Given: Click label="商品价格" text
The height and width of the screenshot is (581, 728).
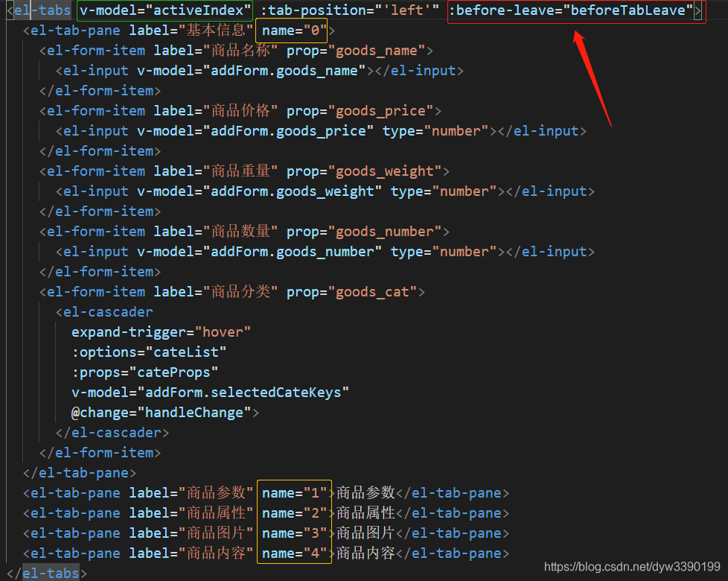Looking at the screenshot, I should [x=215, y=111].
